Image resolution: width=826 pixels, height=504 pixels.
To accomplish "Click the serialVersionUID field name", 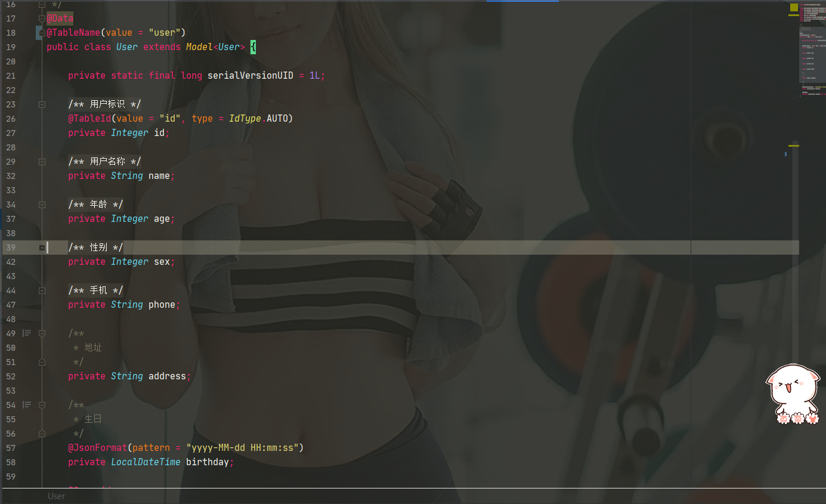I will pyautogui.click(x=250, y=75).
